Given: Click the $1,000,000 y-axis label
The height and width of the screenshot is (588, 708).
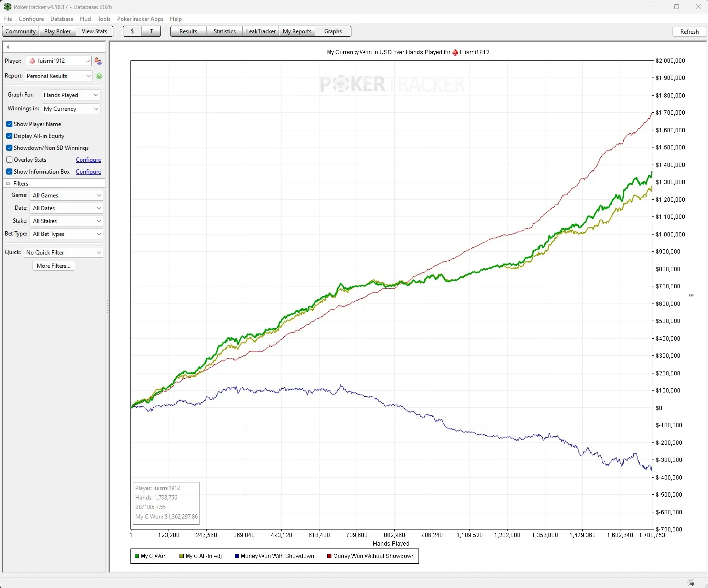Looking at the screenshot, I should pos(670,235).
